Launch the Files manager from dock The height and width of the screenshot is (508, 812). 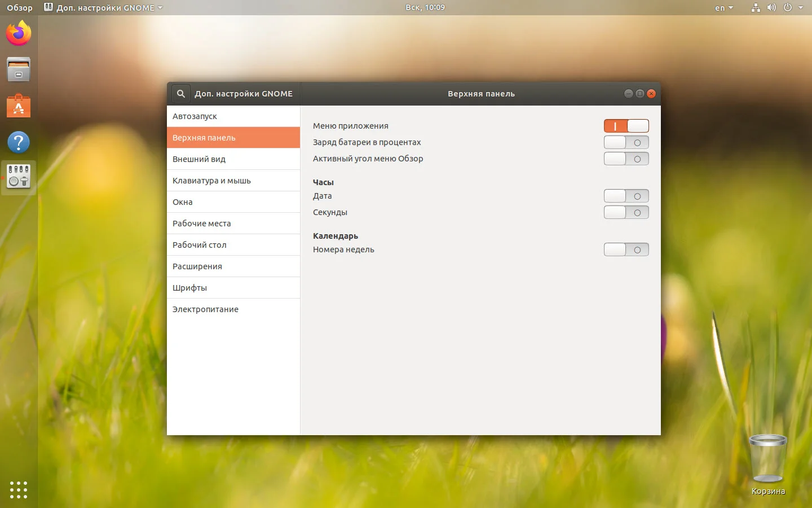(19, 69)
